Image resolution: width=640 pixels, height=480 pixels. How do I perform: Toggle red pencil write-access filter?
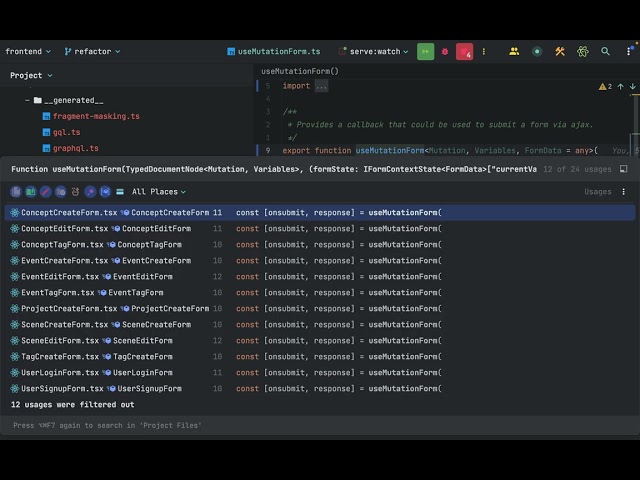pyautogui.click(x=45, y=191)
